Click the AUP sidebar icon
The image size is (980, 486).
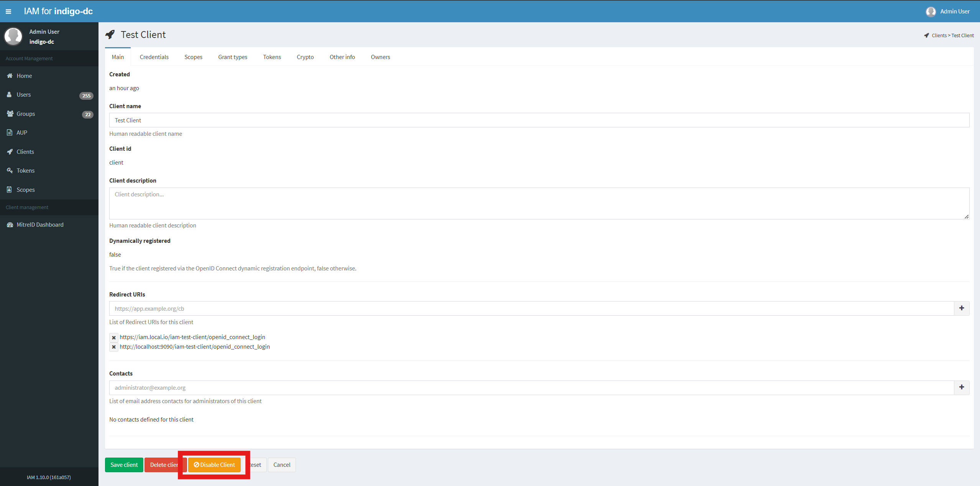click(x=9, y=133)
